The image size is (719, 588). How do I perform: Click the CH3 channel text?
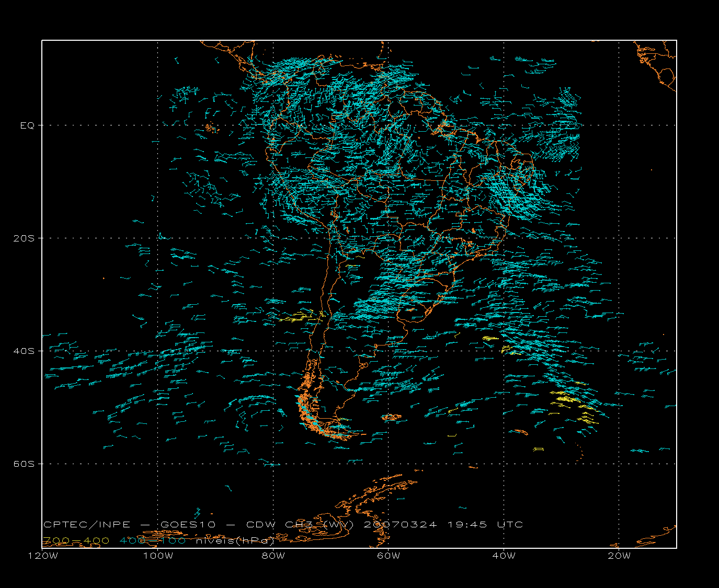tap(299, 524)
